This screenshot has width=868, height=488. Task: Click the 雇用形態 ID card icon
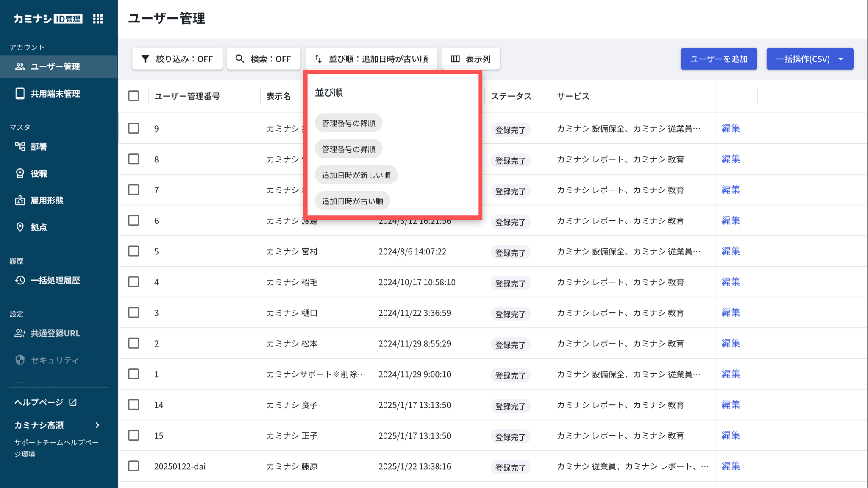click(20, 201)
